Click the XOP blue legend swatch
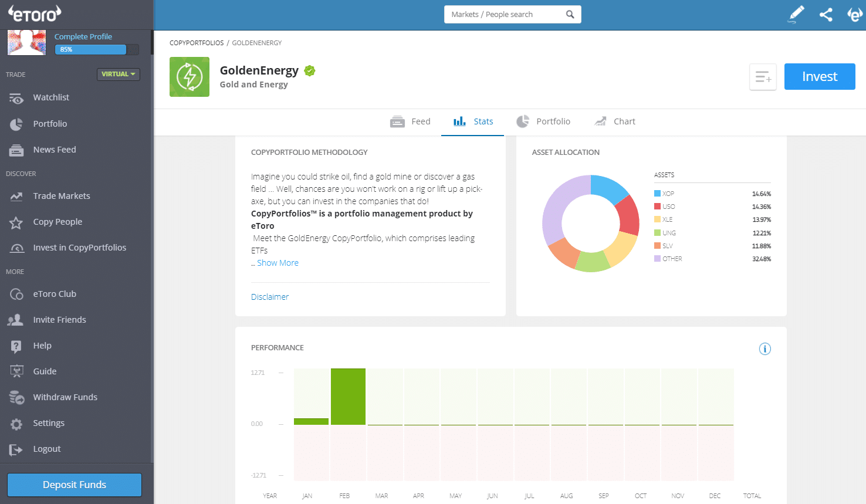 pyautogui.click(x=657, y=194)
